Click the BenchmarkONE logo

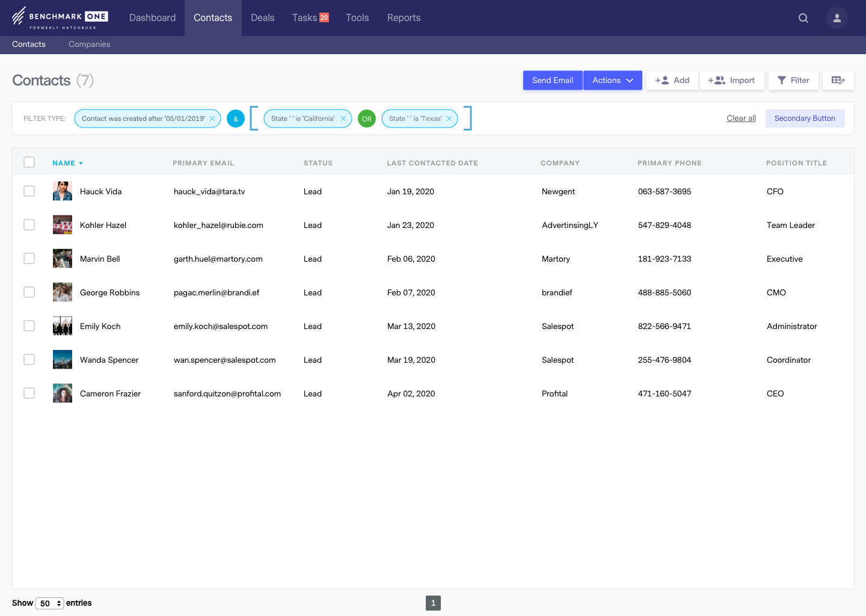point(60,17)
